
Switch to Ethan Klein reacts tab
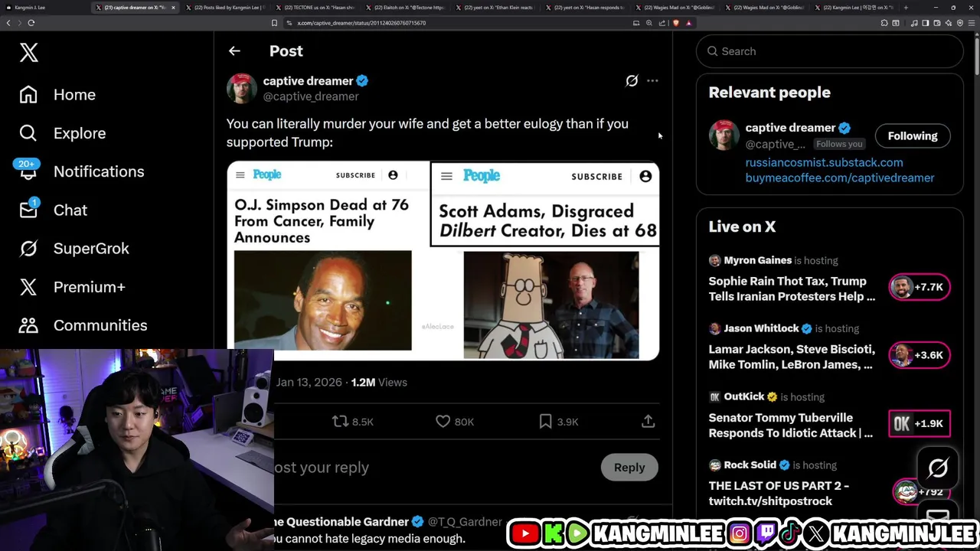click(494, 8)
